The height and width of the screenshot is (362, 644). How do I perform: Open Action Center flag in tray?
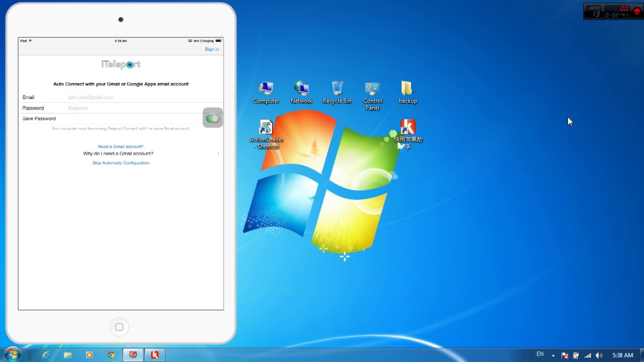(565, 355)
